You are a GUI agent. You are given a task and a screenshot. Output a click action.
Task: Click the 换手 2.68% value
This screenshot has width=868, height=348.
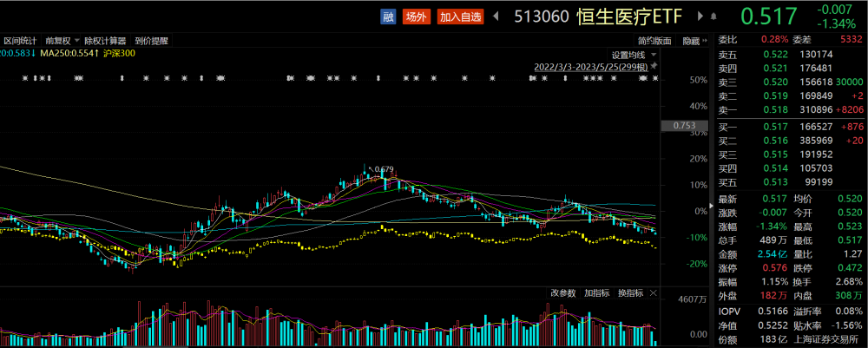pos(851,283)
